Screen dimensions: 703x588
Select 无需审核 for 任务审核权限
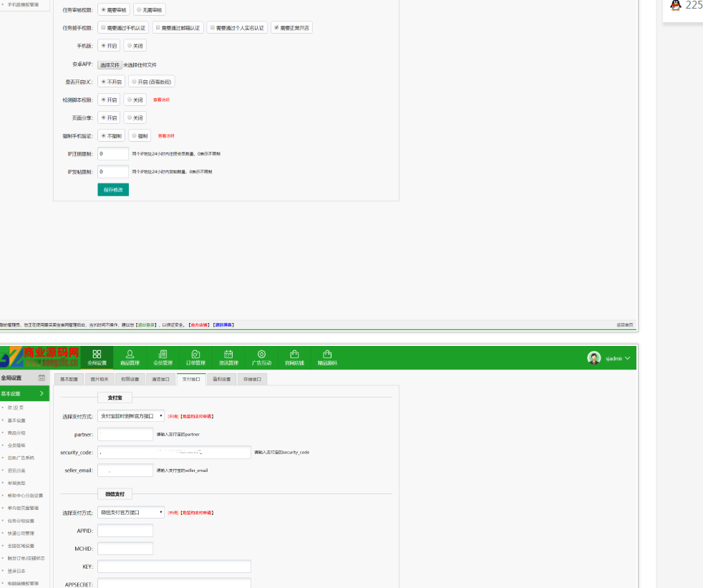pos(139,10)
